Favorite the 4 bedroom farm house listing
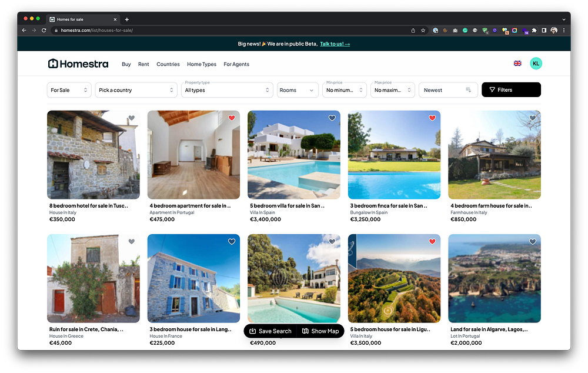588x373 pixels. tap(533, 118)
